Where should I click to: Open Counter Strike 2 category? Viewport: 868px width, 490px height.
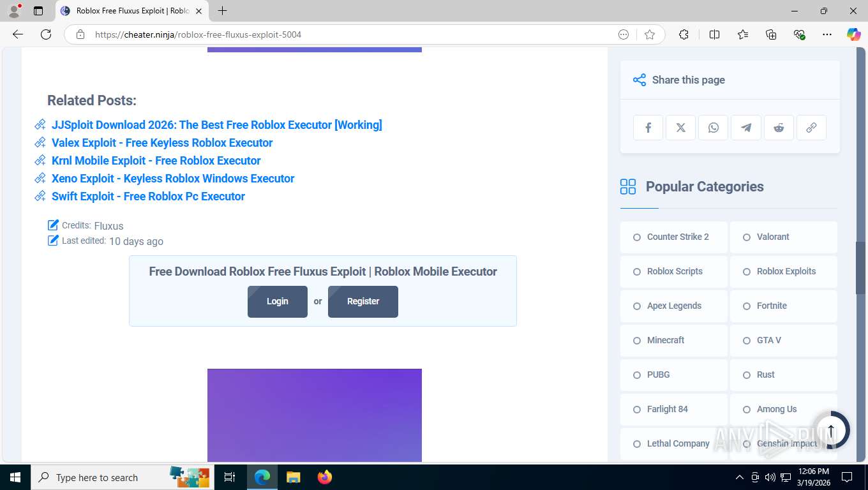tap(673, 237)
